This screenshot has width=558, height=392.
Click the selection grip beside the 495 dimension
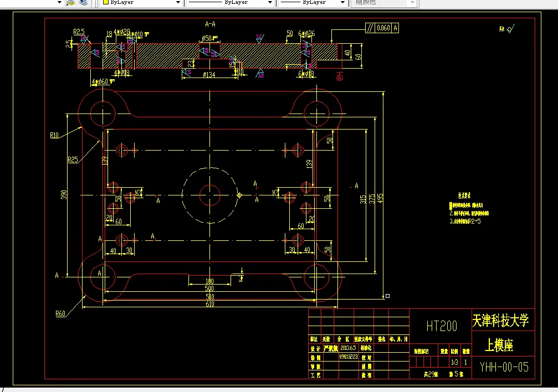(387, 296)
